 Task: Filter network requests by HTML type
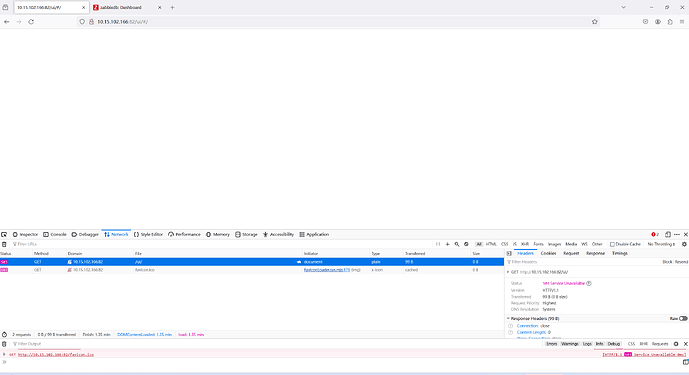pos(491,244)
